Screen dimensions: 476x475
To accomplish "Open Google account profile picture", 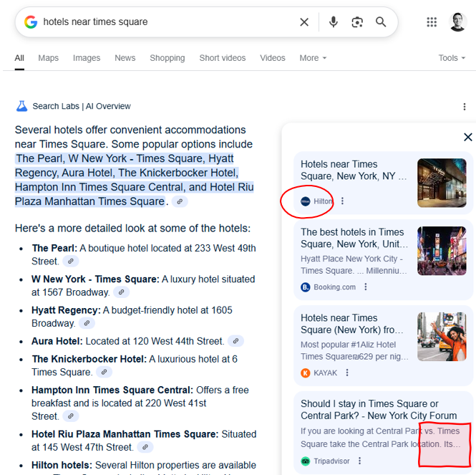I will 458,22.
